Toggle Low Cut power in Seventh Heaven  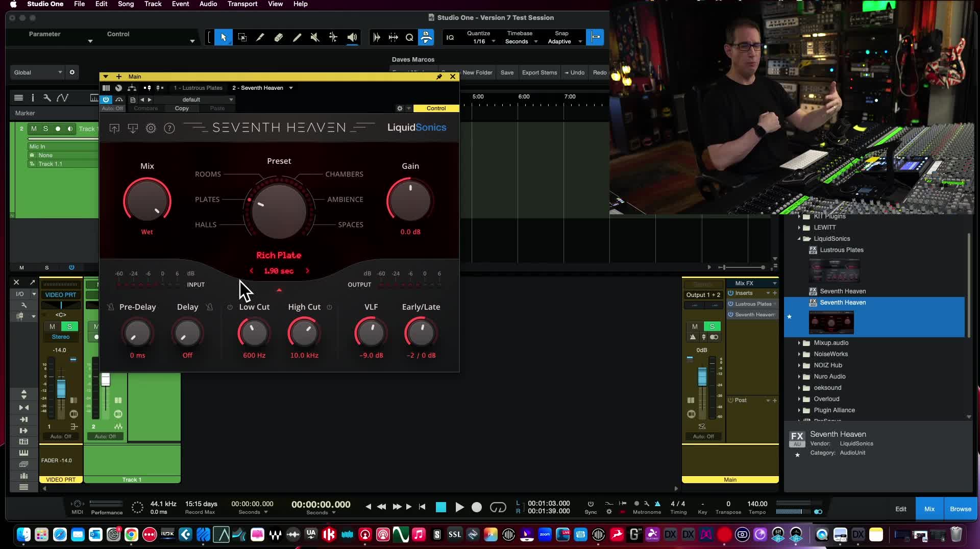pos(230,307)
